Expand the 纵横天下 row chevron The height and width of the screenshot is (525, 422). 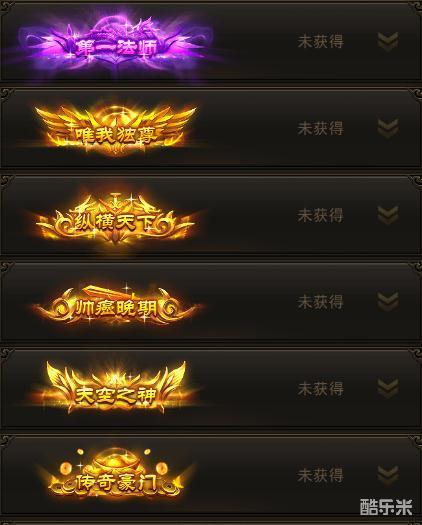pos(388,215)
